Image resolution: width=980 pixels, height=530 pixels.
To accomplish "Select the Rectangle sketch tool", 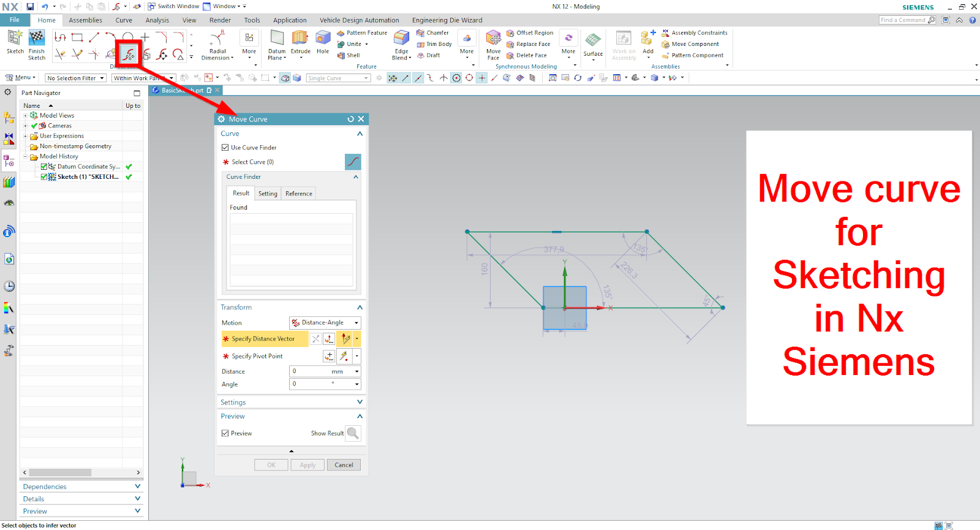I will tap(77, 37).
